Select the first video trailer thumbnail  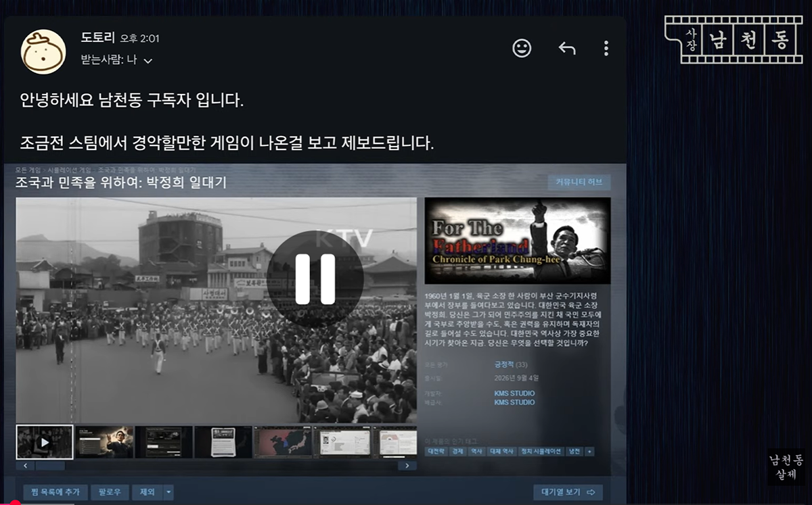click(45, 442)
